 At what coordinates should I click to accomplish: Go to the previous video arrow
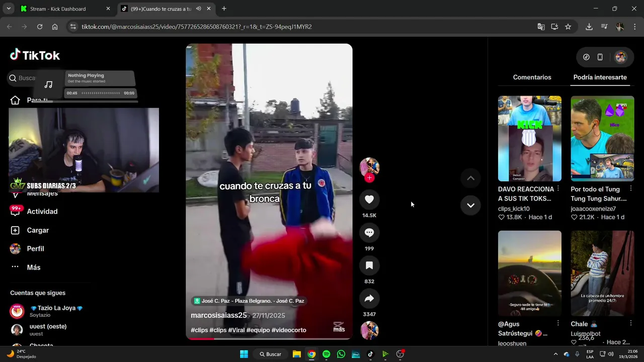[470, 178]
